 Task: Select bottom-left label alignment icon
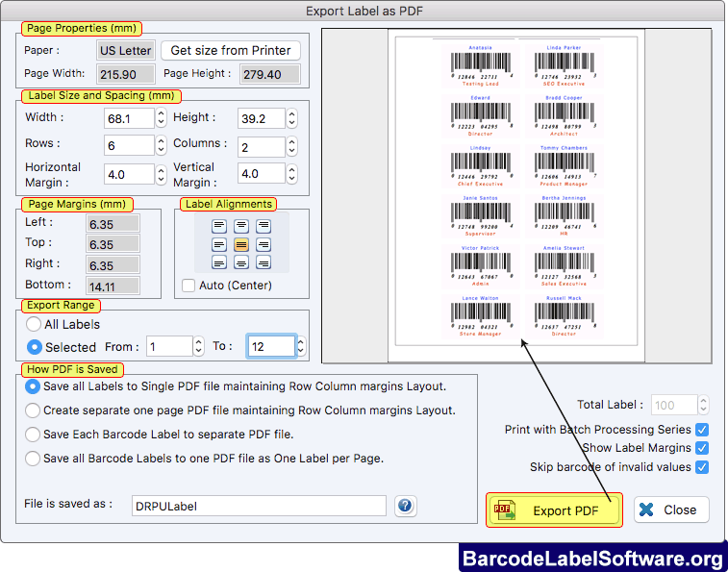click(219, 262)
